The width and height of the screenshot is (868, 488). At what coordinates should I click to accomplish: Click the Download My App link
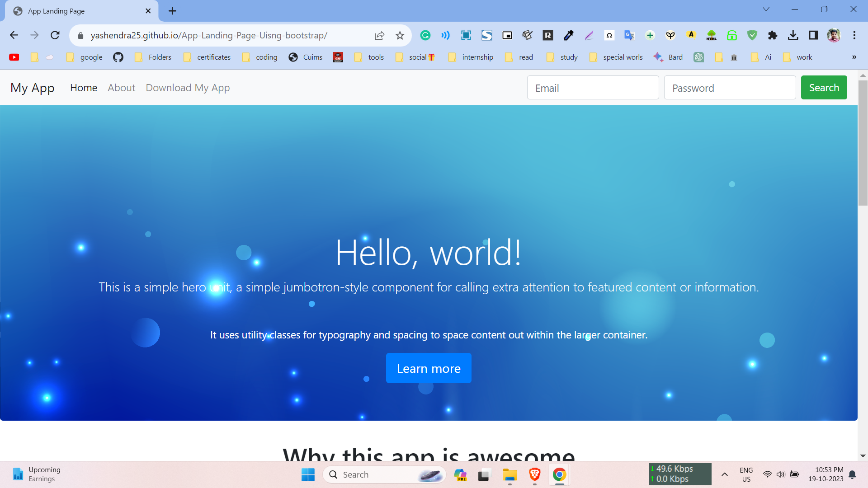188,88
